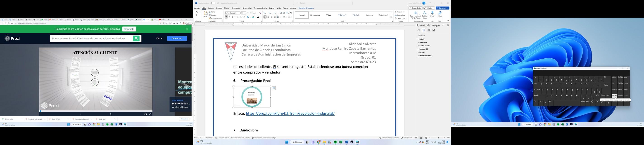Toggle show paragraph marks pilcrow
644x145 pixels.
pos(291,13)
